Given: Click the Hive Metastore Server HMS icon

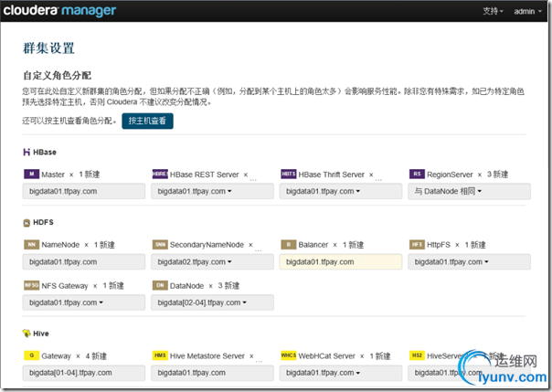Looking at the screenshot, I should [x=160, y=355].
